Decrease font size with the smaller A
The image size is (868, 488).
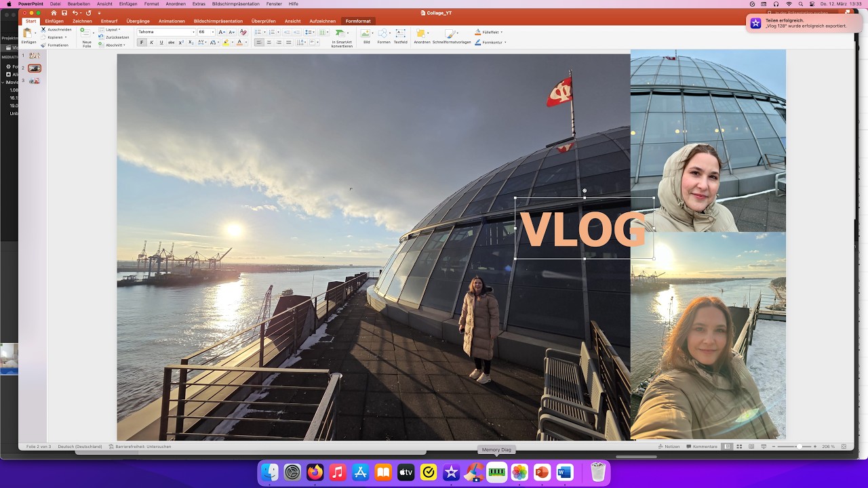[x=231, y=32]
